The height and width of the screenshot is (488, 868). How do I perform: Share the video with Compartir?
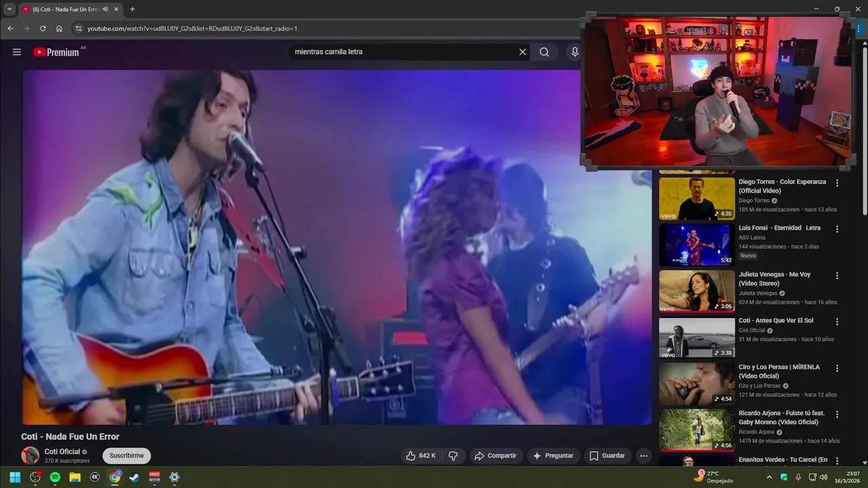click(495, 455)
